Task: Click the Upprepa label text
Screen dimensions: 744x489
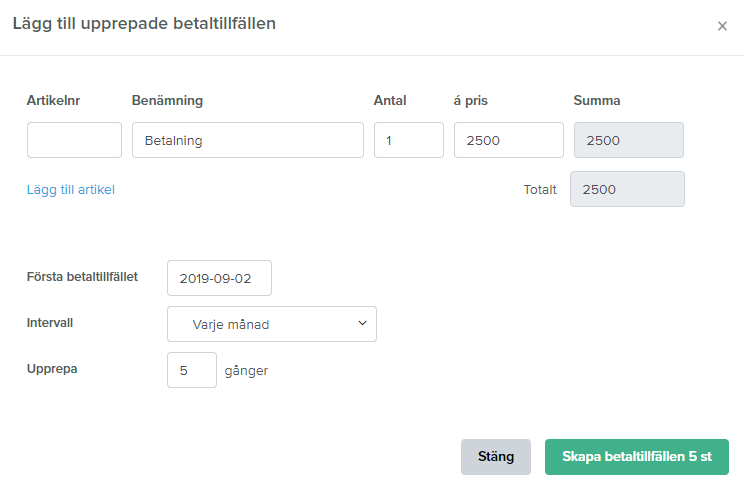Action: [52, 369]
